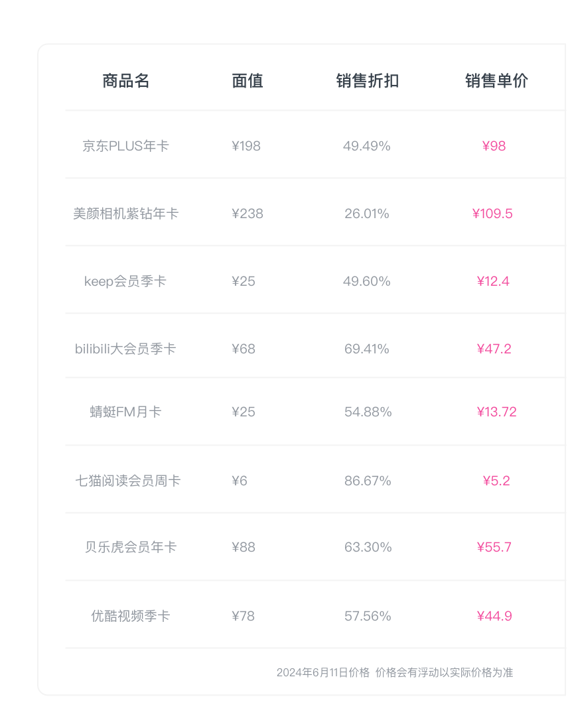Choose the 优酷视频季卡 product

point(131,616)
